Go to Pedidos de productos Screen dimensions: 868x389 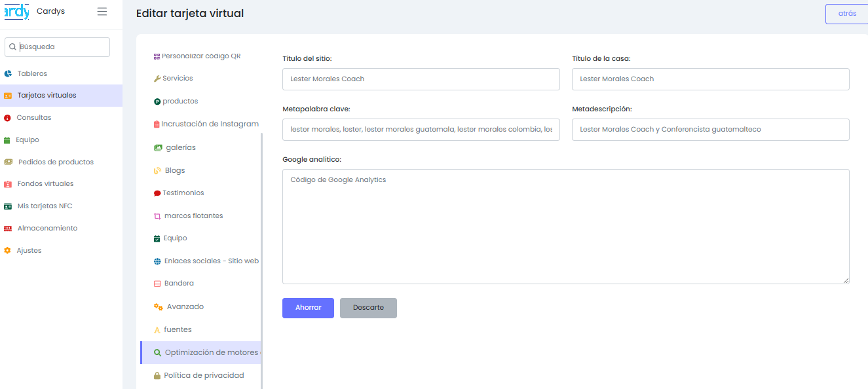pyautogui.click(x=56, y=162)
